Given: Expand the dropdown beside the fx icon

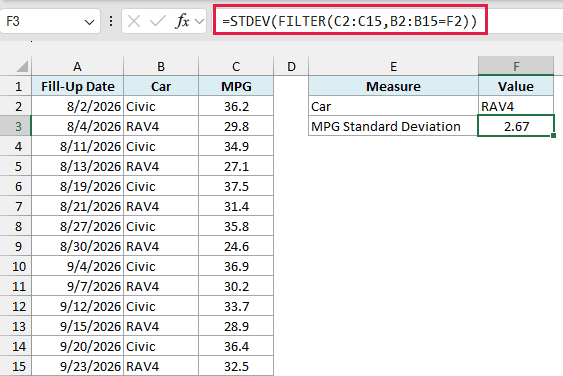Looking at the screenshot, I should [199, 22].
